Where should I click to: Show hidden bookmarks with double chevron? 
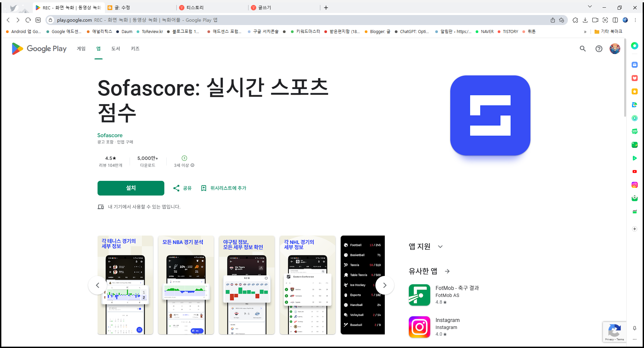pos(585,32)
